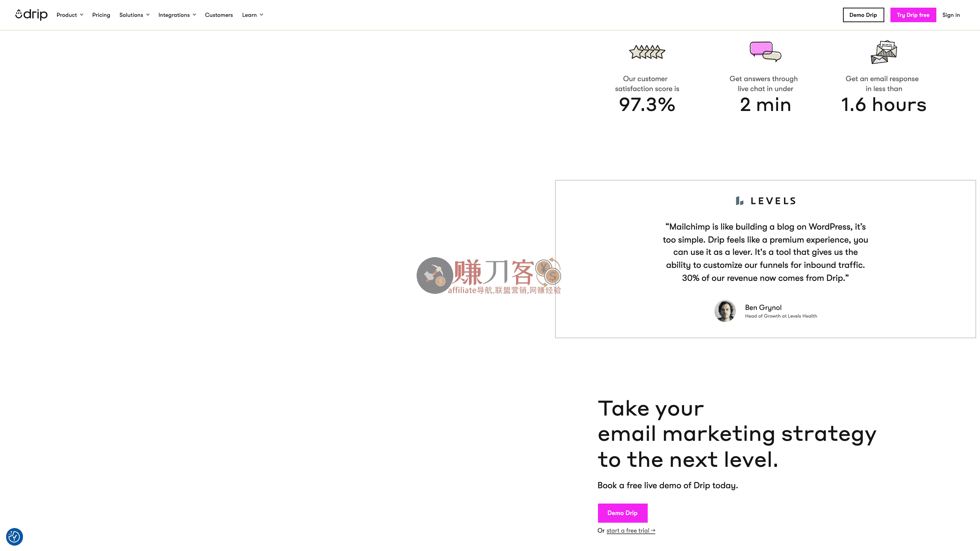980x551 pixels.
Task: Follow the start a free trial link
Action: pos(630,531)
